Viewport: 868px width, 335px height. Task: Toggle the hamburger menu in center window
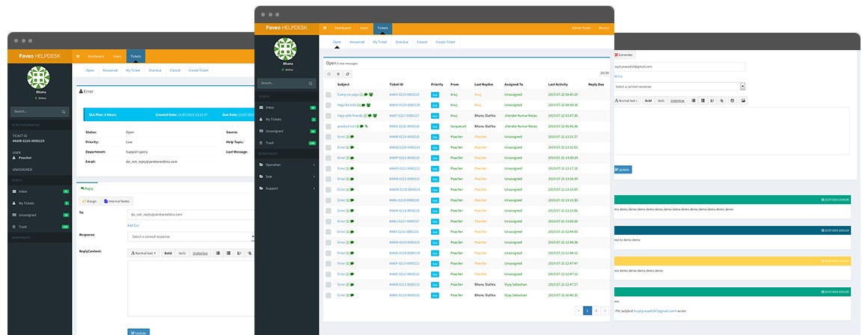325,28
